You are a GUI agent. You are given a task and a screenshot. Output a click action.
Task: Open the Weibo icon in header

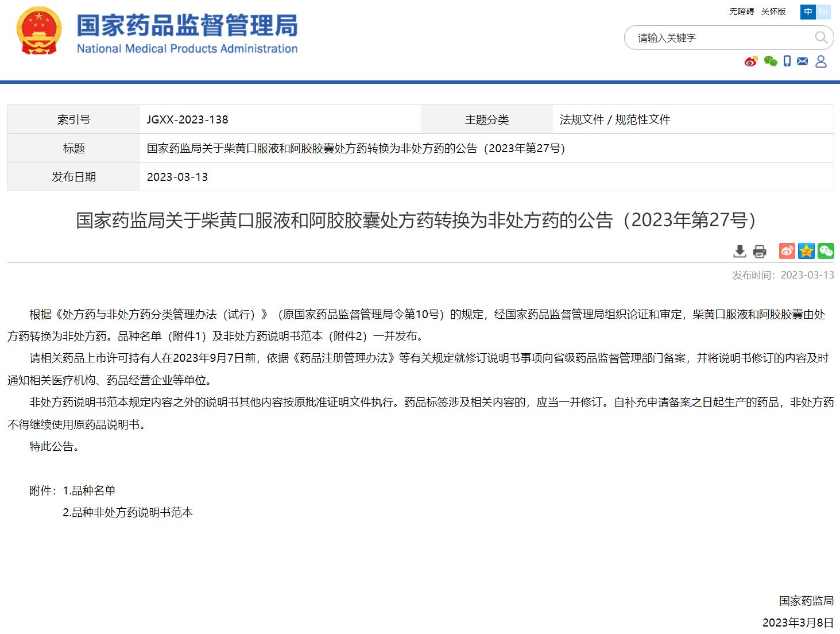[751, 61]
